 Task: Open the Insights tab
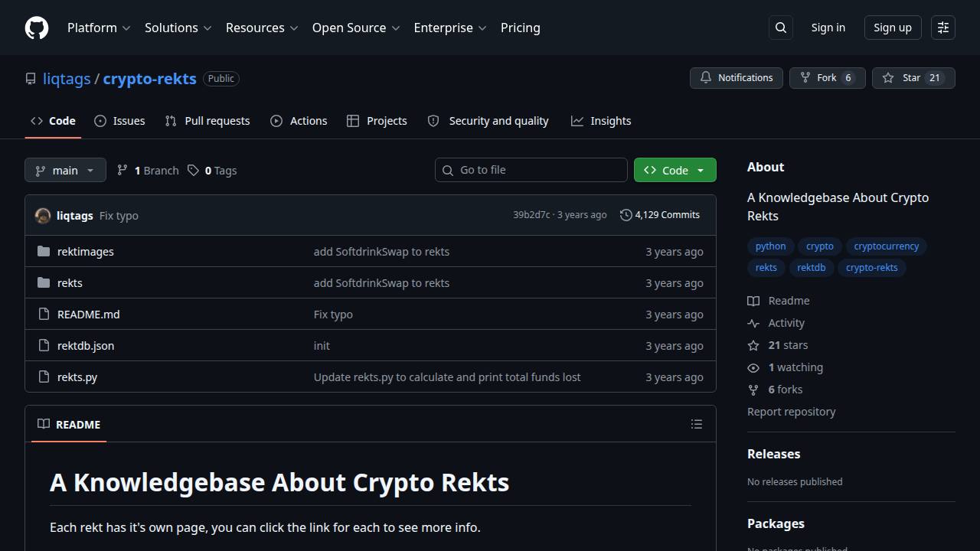[601, 121]
